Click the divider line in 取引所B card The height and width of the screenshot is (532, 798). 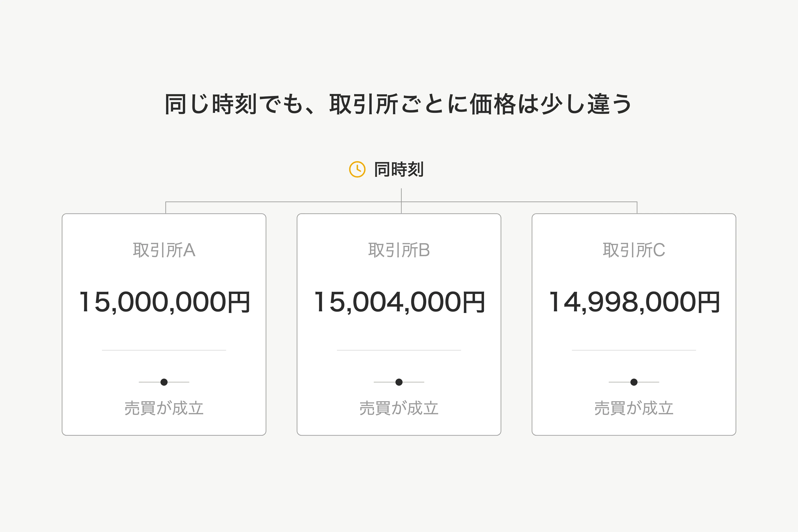(x=399, y=350)
